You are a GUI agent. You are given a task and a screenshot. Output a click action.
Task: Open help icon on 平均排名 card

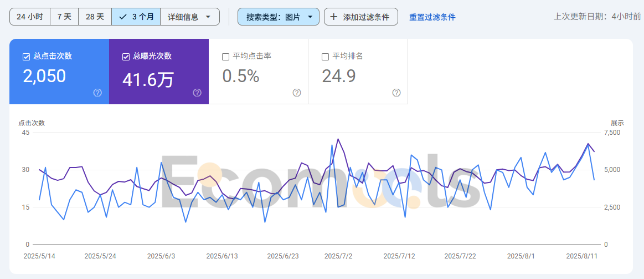tap(396, 93)
